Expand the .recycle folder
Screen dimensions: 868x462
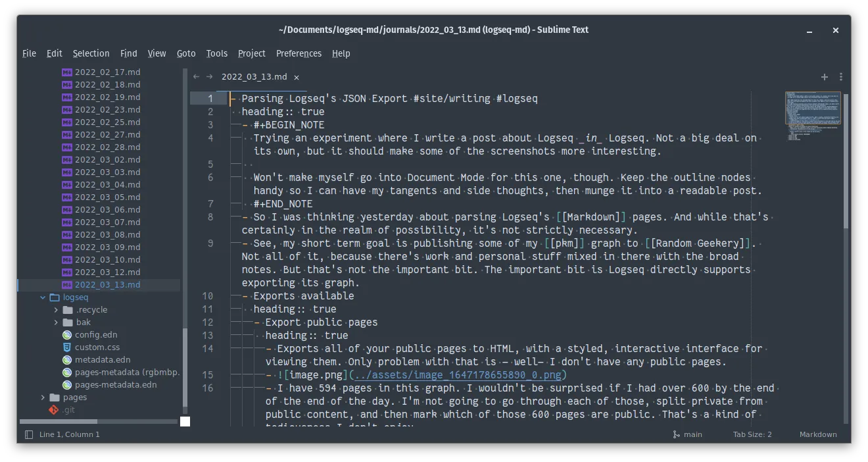[56, 310]
